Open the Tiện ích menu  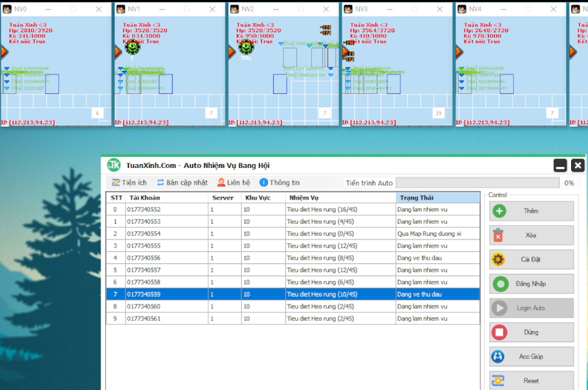[x=129, y=183]
